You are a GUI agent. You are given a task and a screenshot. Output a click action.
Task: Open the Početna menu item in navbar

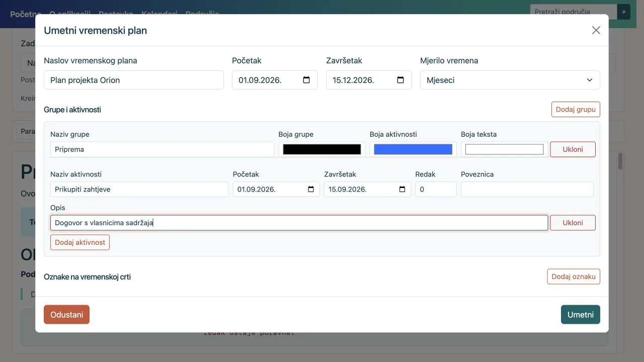coord(26,14)
